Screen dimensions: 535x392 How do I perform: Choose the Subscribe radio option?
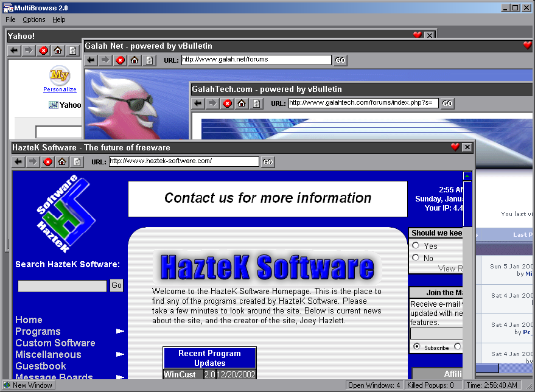[416, 346]
